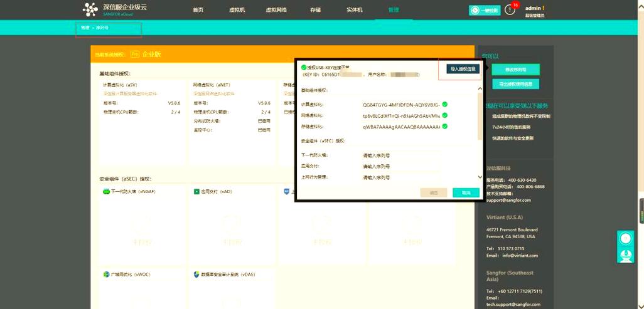
Task: Click the 修改序列号 button
Action: point(516,70)
